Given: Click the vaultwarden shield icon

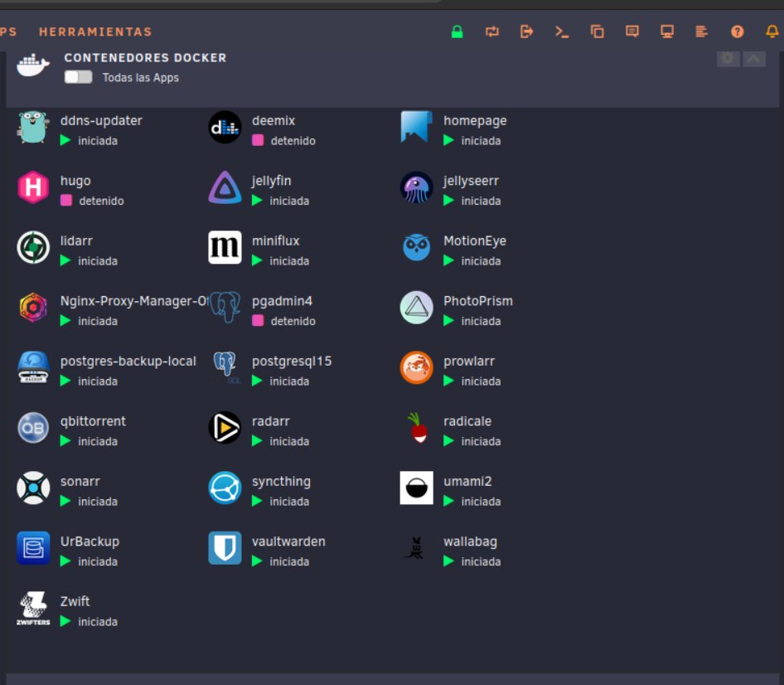Looking at the screenshot, I should pyautogui.click(x=225, y=548).
